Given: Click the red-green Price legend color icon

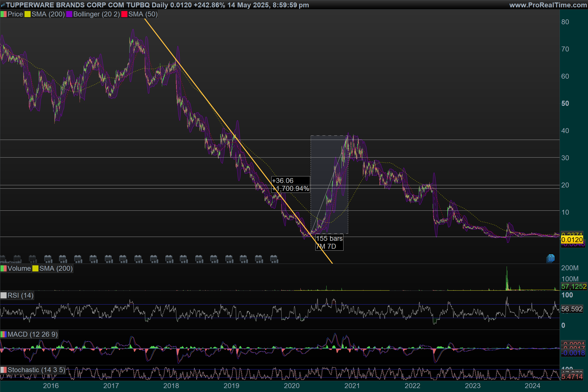Looking at the screenshot, I should [x=3, y=14].
